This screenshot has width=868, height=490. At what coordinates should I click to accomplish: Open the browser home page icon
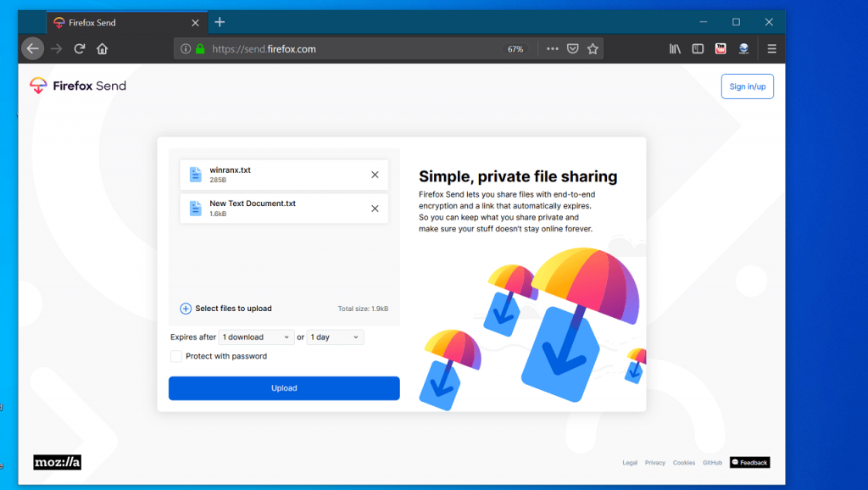[102, 48]
